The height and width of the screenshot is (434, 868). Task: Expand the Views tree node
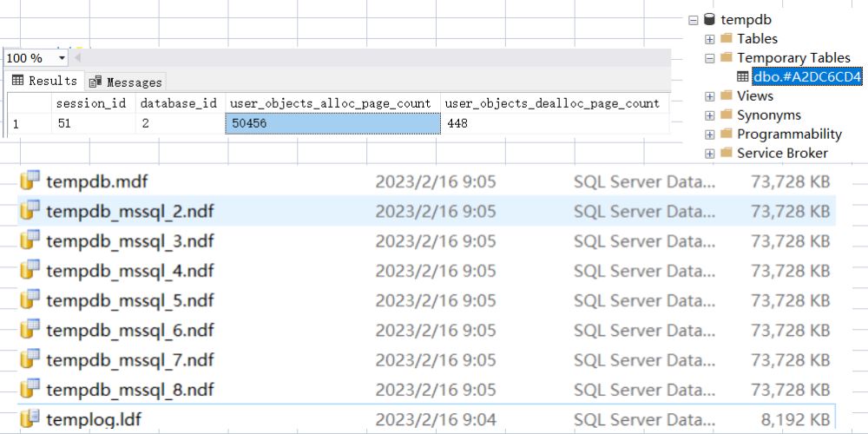710,96
